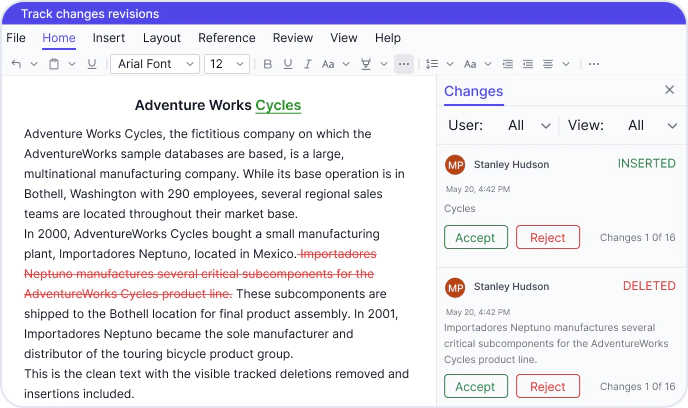
Task: Click the 'Track changes revisions' window title
Action: [x=90, y=14]
